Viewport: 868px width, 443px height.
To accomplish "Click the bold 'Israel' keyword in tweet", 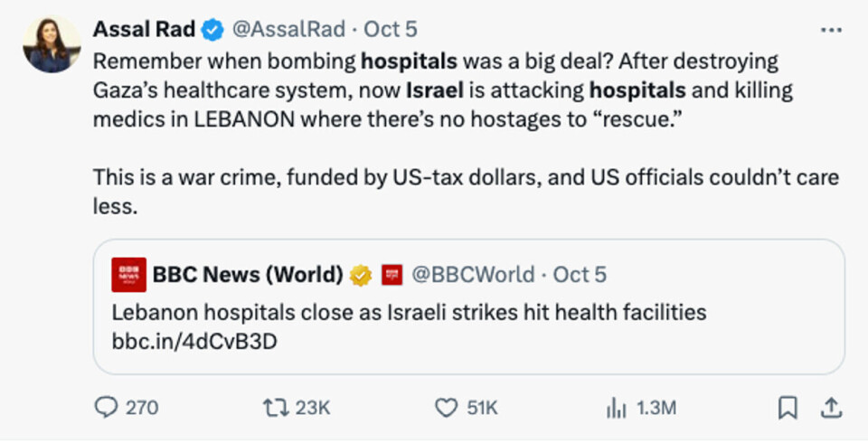I will click(435, 90).
